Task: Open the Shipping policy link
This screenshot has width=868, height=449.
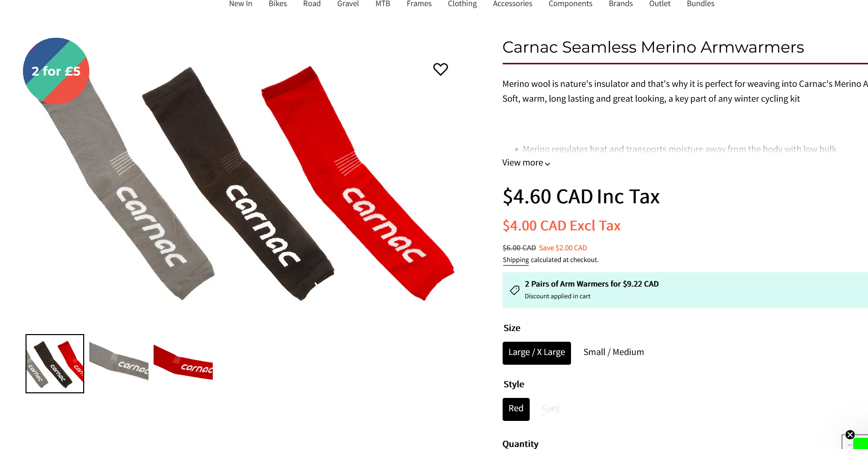Action: 515,260
